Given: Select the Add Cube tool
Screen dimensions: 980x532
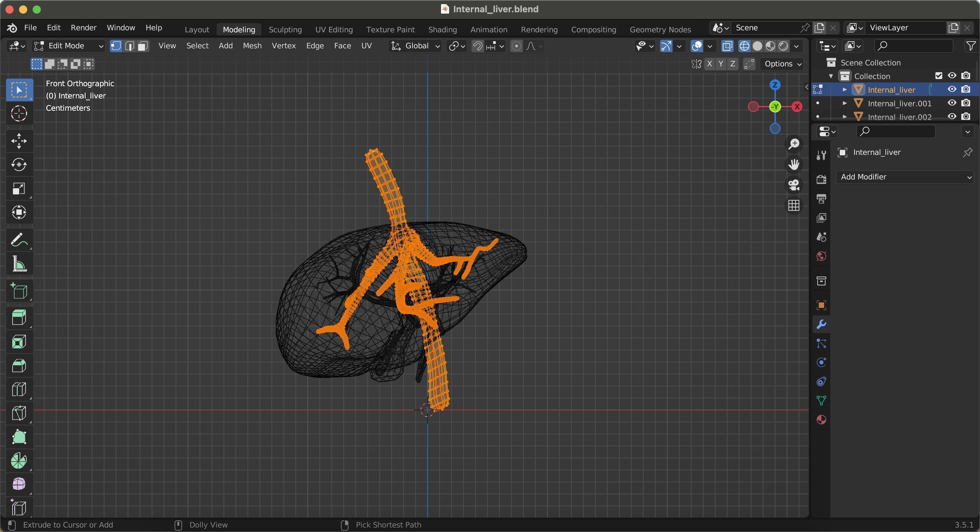Looking at the screenshot, I should click(19, 291).
